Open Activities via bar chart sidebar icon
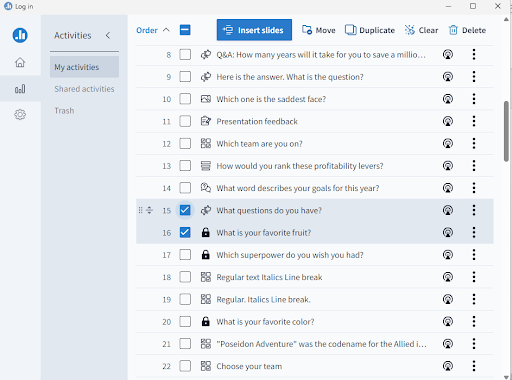512x380 pixels. tap(20, 89)
